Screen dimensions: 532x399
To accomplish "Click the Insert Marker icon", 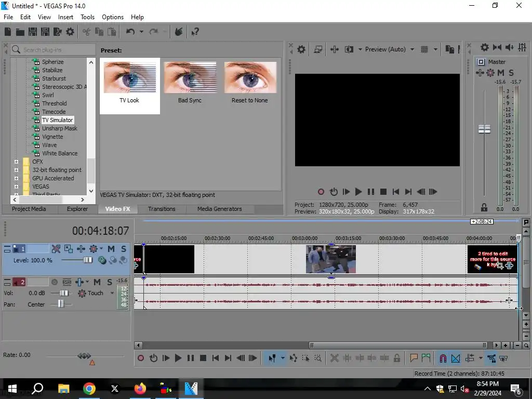I will (x=414, y=358).
